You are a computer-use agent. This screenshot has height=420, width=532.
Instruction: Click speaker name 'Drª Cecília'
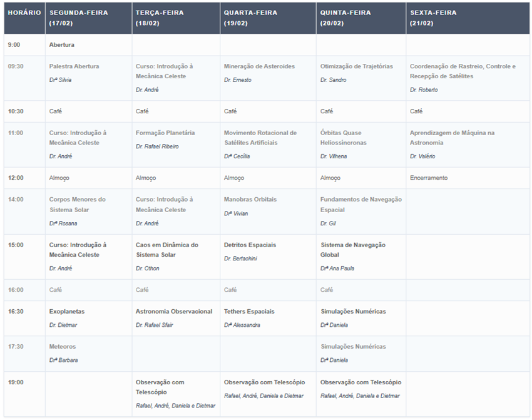click(237, 156)
